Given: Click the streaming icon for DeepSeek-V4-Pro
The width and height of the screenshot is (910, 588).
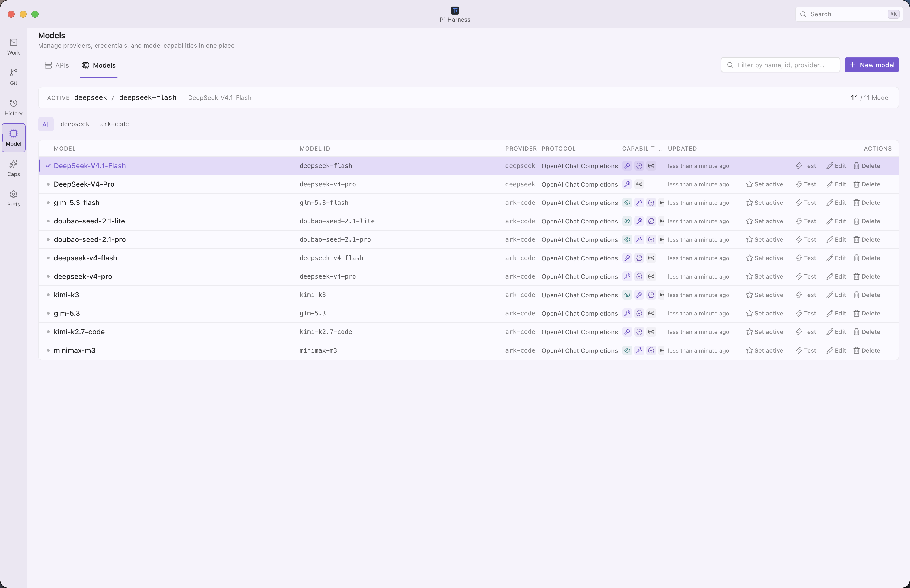Looking at the screenshot, I should click(x=639, y=184).
